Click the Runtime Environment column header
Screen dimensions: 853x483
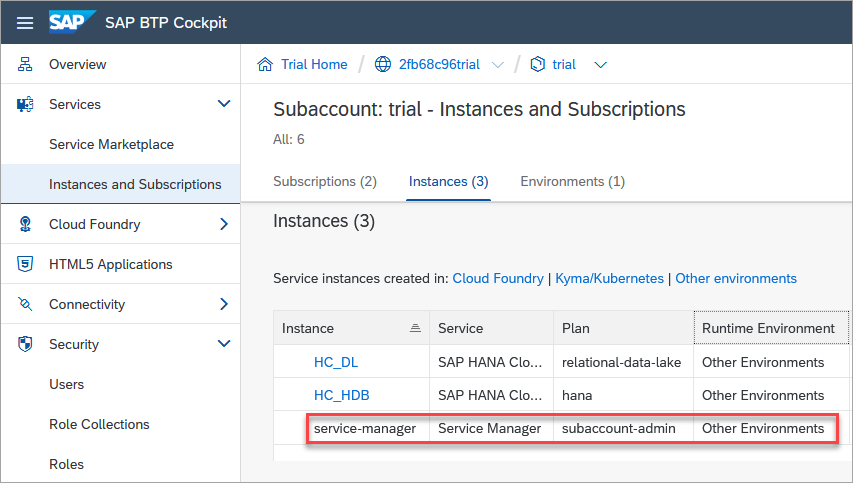771,328
